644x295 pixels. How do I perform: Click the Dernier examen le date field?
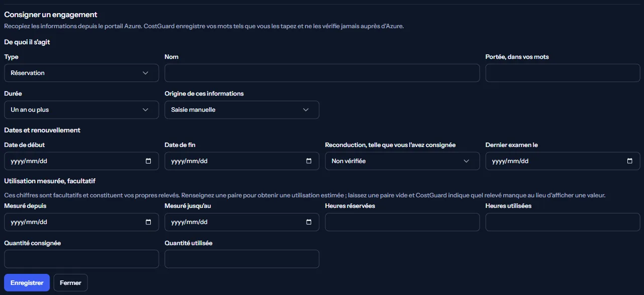[x=563, y=161]
